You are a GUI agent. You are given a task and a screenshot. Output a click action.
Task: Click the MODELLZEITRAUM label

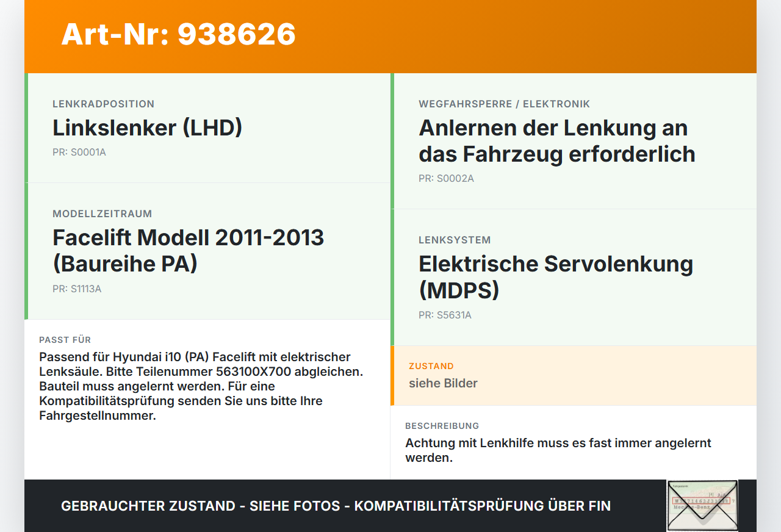click(x=103, y=214)
